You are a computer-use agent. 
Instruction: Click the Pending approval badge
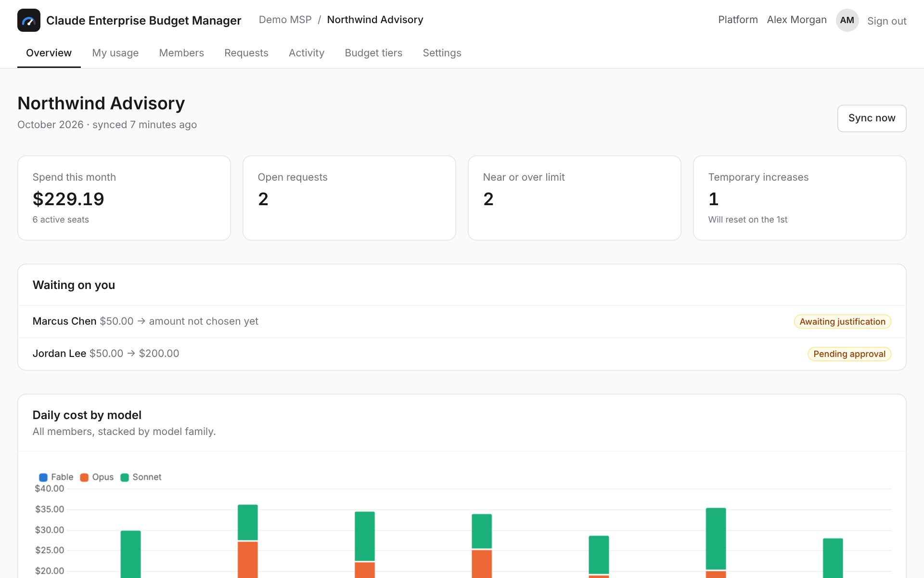(849, 354)
